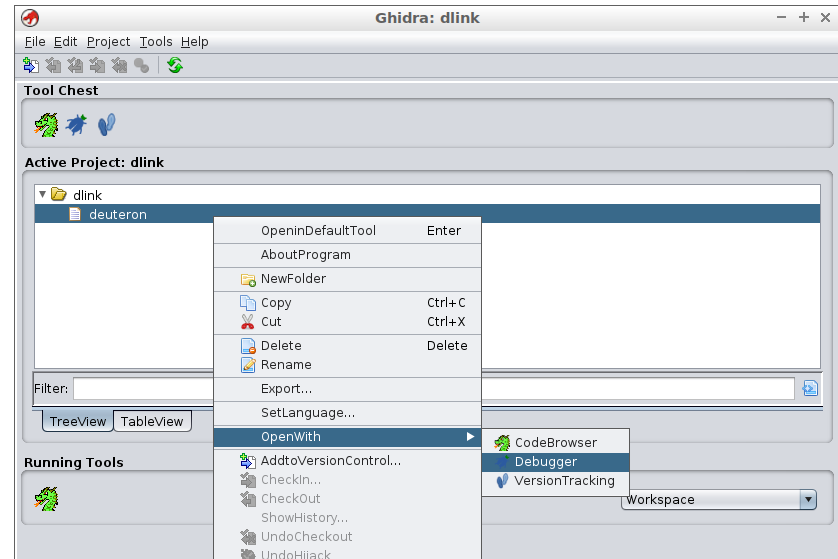Collapse the dlink project folder
This screenshot has width=838, height=559.
point(42,195)
